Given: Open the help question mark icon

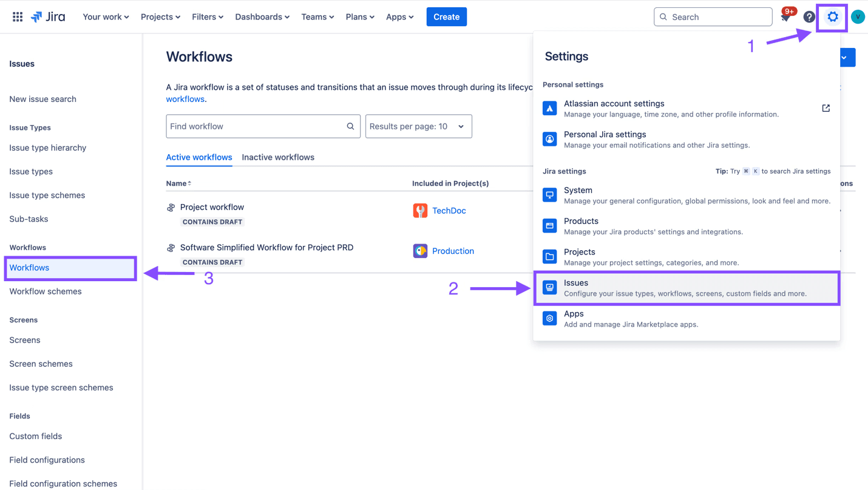Looking at the screenshot, I should pos(809,16).
